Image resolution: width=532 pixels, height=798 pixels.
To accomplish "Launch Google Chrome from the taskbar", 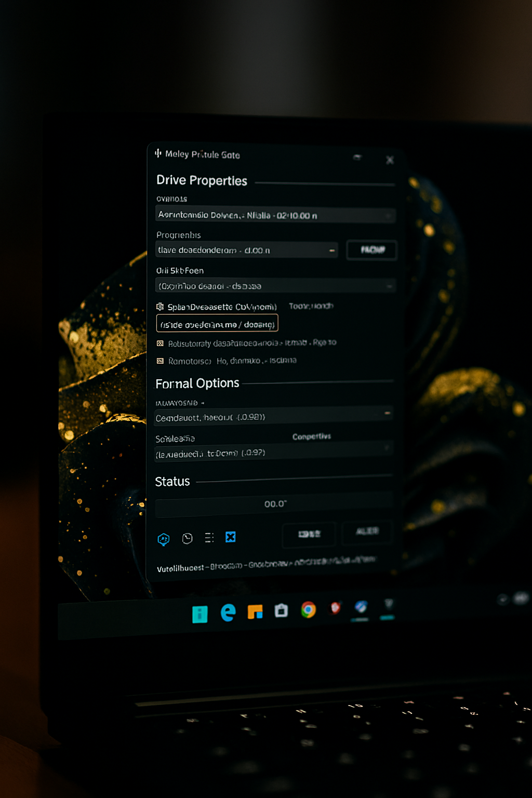I will point(309,609).
